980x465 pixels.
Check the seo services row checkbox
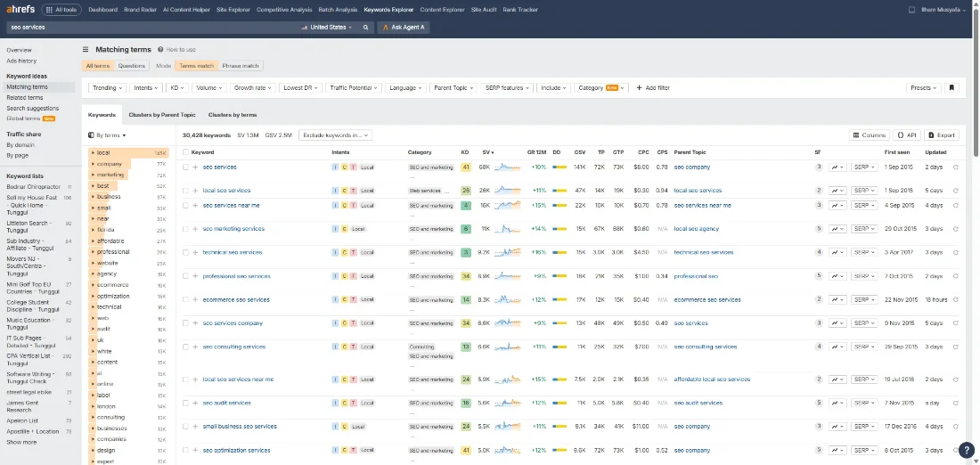[185, 167]
